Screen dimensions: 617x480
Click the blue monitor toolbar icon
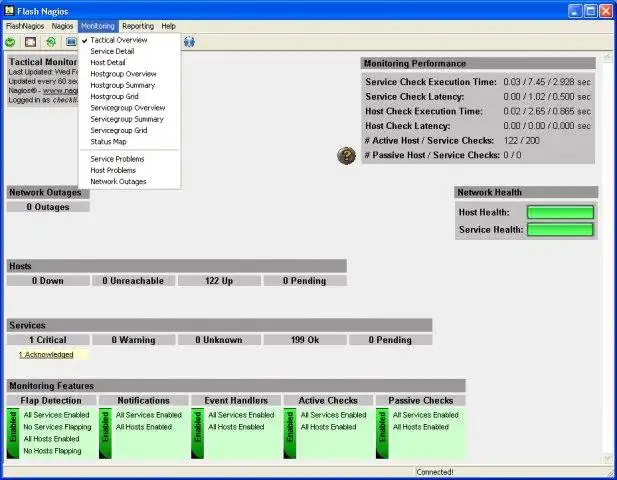coord(71,42)
